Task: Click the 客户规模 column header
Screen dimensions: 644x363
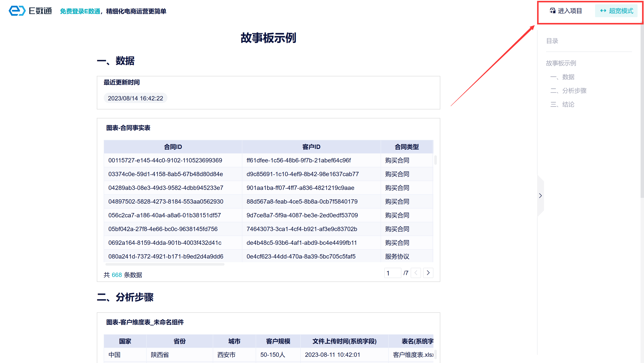Action: (x=278, y=341)
